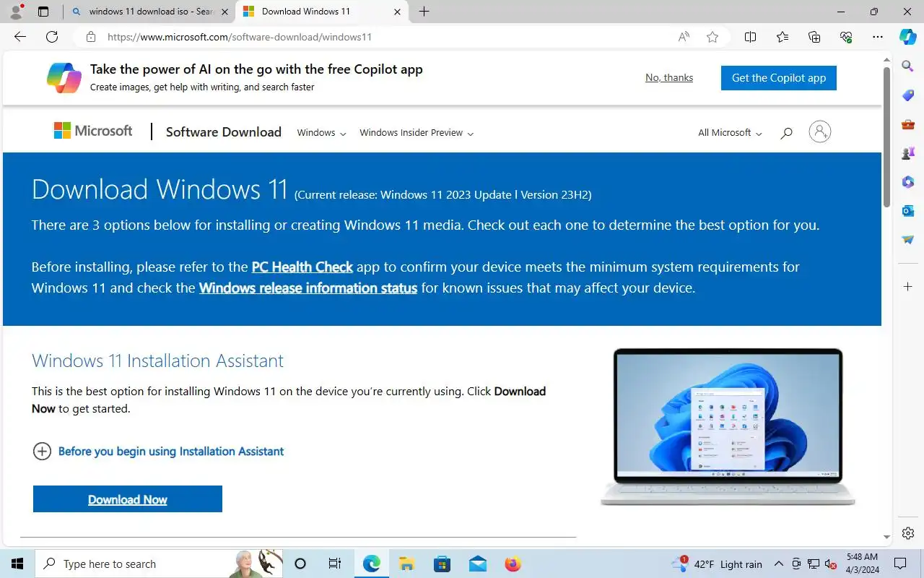Click Get the Copilot app button
Screen dimensions: 924x578
pos(779,78)
